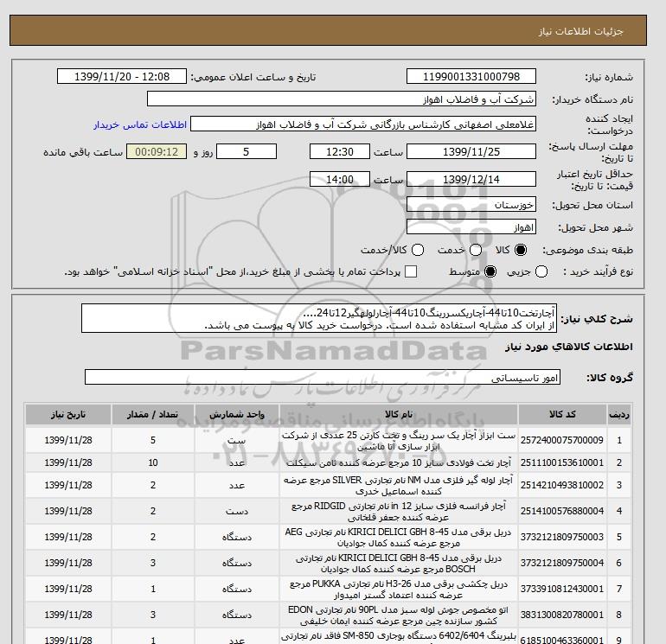Open buyer contact info link
The image size is (666, 644).
(x=140, y=124)
